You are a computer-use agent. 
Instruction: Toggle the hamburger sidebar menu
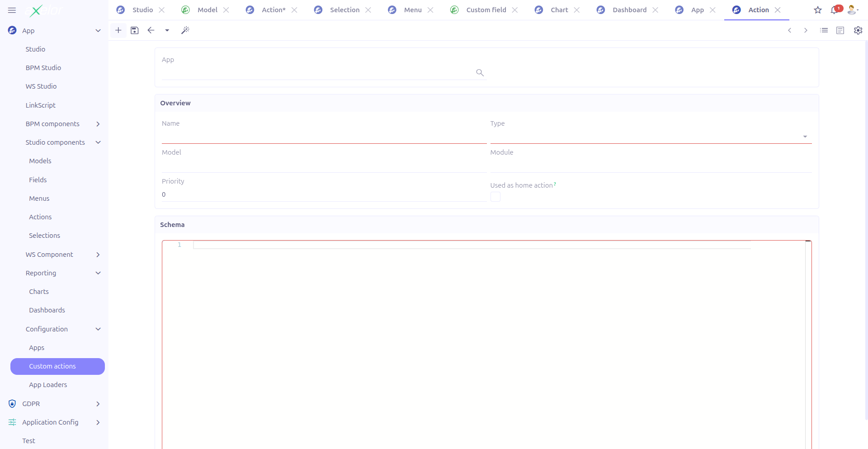point(12,10)
